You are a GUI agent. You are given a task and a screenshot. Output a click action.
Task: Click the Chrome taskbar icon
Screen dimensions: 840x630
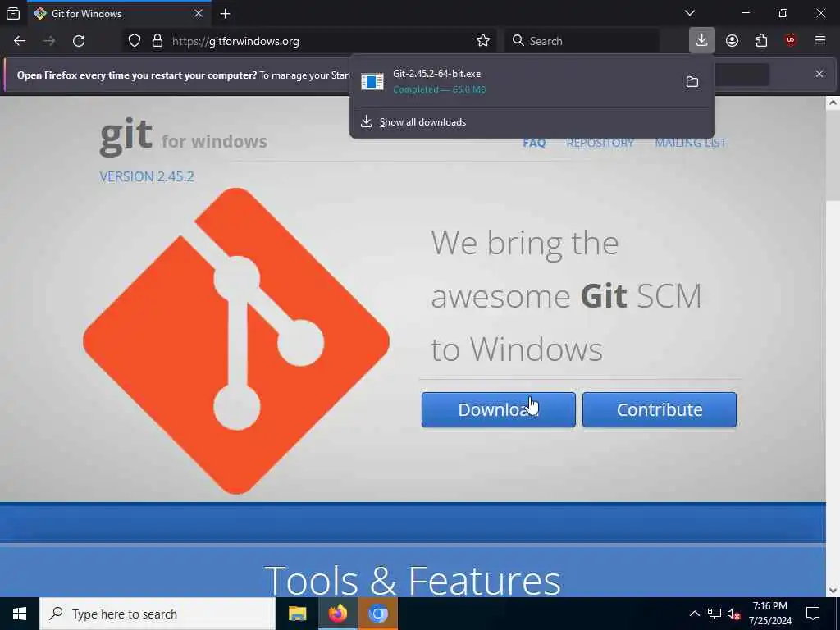(x=378, y=614)
